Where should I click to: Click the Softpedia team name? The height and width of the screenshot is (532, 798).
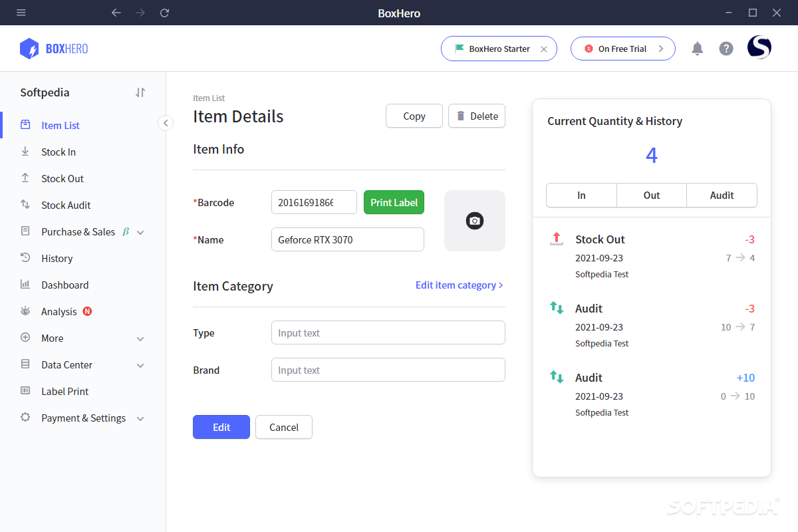coord(45,92)
